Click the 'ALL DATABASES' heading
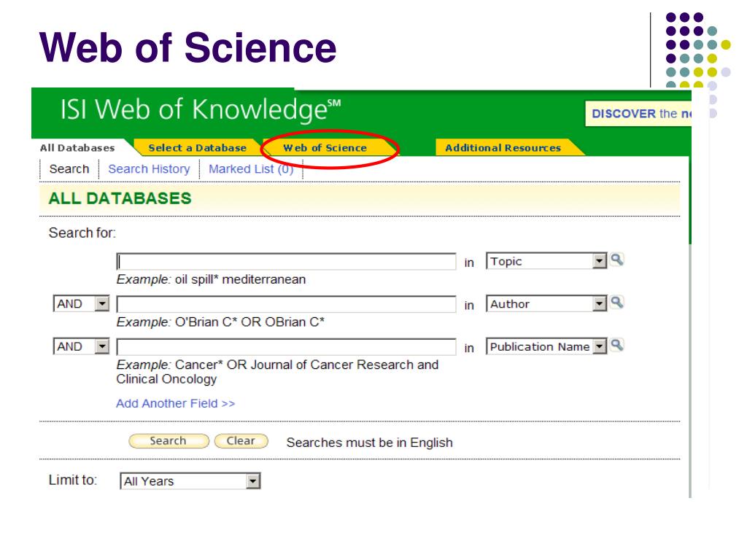 (120, 198)
